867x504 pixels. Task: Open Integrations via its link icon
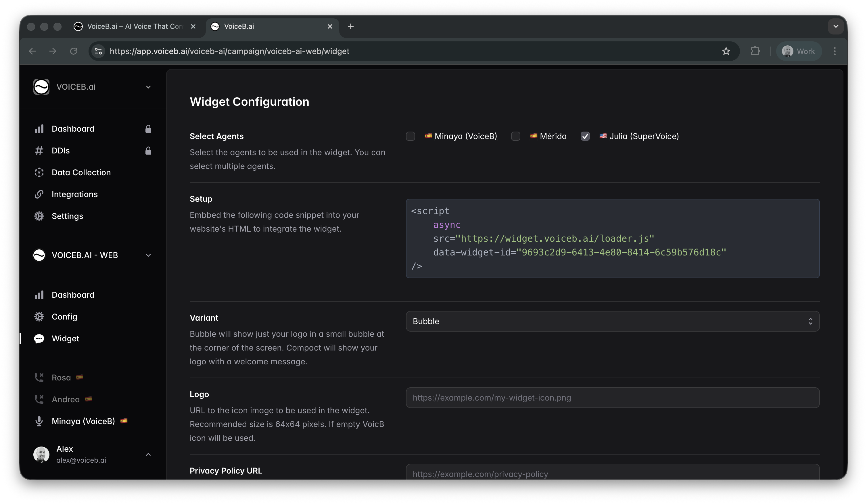click(39, 194)
